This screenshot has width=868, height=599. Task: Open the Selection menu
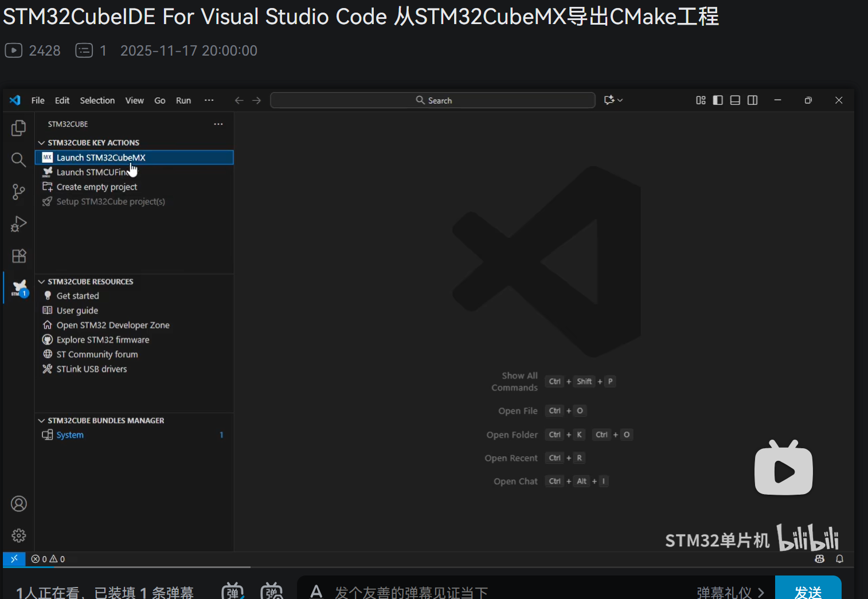tap(97, 100)
